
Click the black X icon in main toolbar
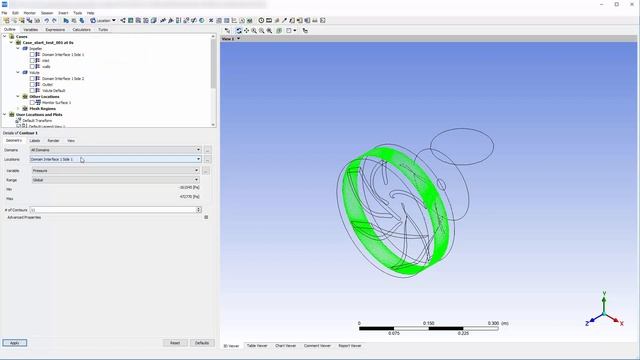pos(211,20)
